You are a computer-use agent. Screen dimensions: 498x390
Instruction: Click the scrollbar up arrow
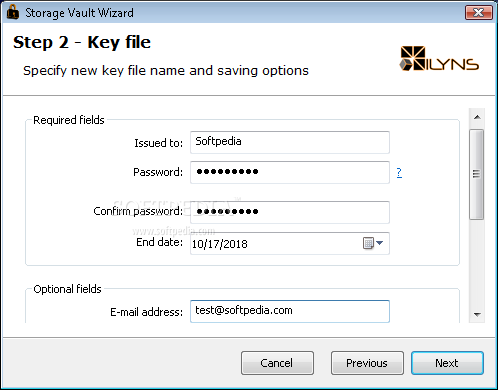tap(477, 117)
